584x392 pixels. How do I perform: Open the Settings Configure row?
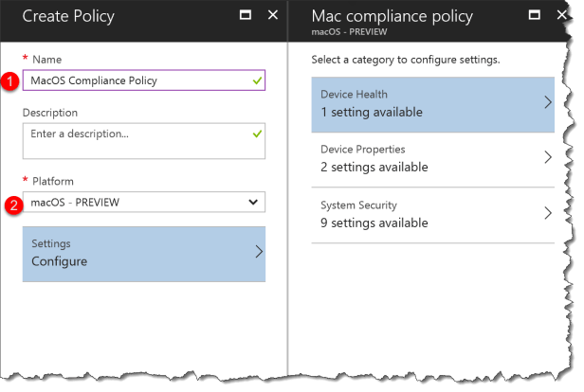click(142, 253)
